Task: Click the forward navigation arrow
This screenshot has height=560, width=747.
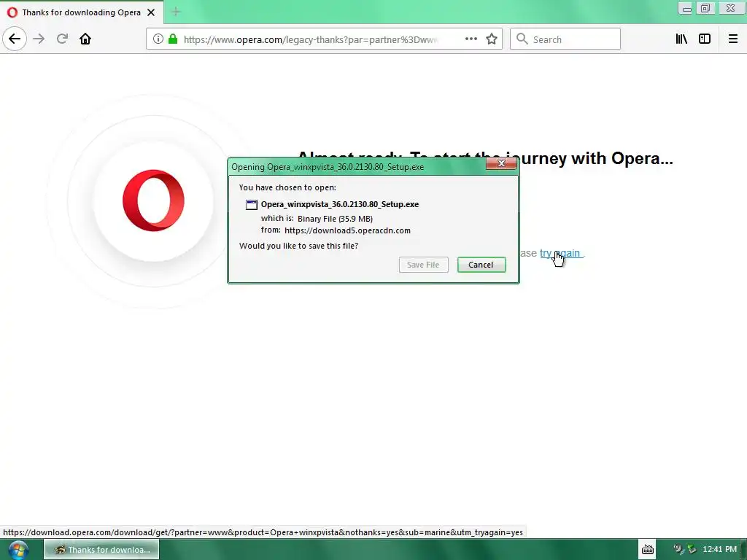Action: pyautogui.click(x=39, y=39)
